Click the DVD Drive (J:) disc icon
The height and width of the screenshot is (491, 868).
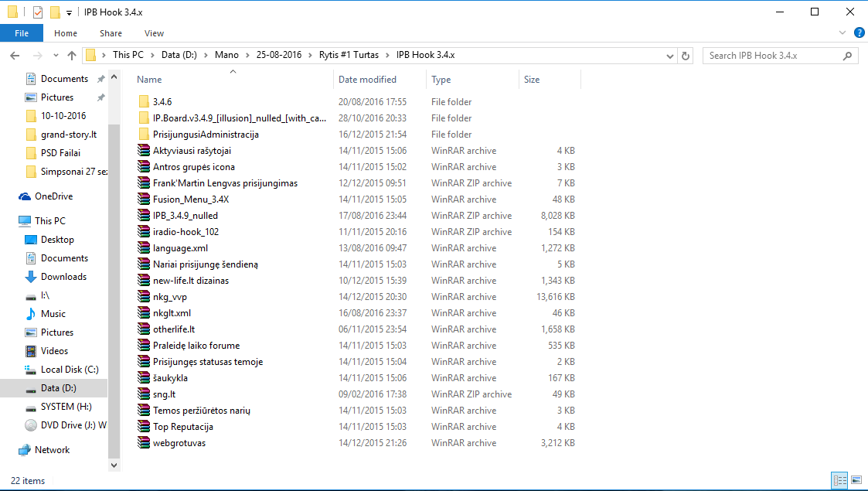31,425
